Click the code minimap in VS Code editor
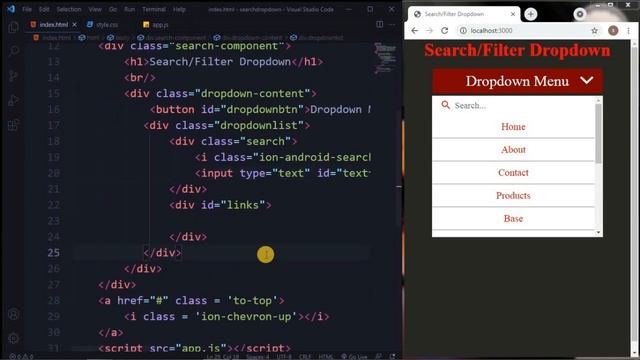The width and height of the screenshot is (640, 360). click(x=385, y=58)
